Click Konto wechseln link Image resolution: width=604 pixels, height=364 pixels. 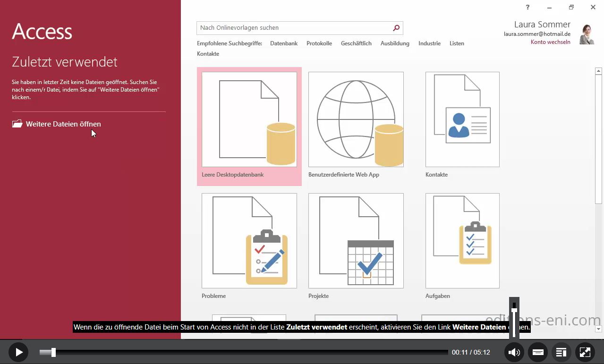[x=550, y=42]
